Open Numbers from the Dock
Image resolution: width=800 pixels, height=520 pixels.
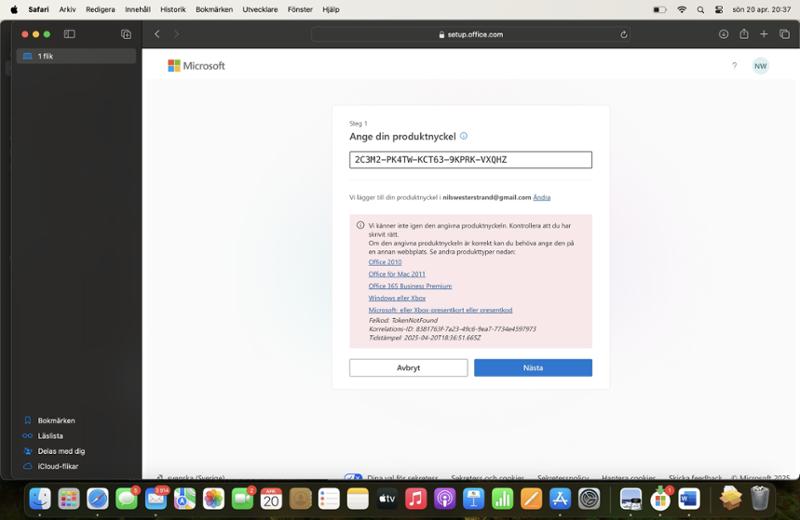[502, 499]
